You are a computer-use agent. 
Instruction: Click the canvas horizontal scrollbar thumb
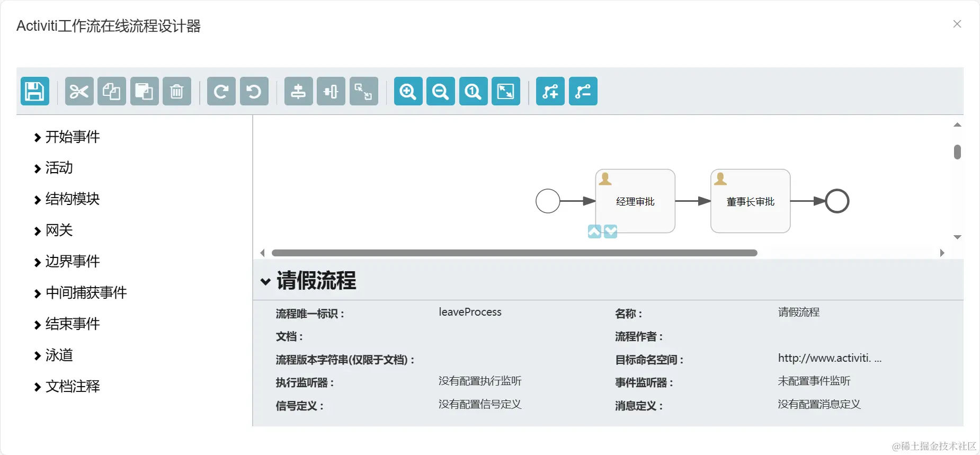coord(514,253)
